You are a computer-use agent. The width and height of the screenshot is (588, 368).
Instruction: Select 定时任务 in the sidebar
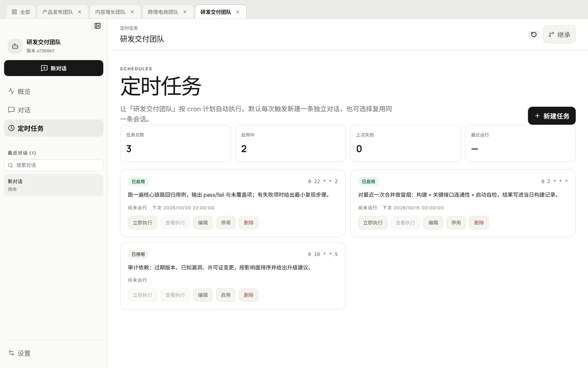coord(53,128)
